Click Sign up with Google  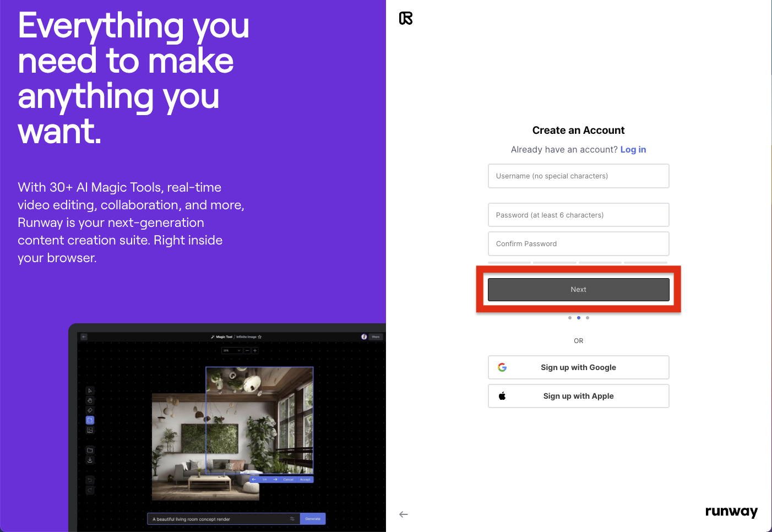click(578, 367)
